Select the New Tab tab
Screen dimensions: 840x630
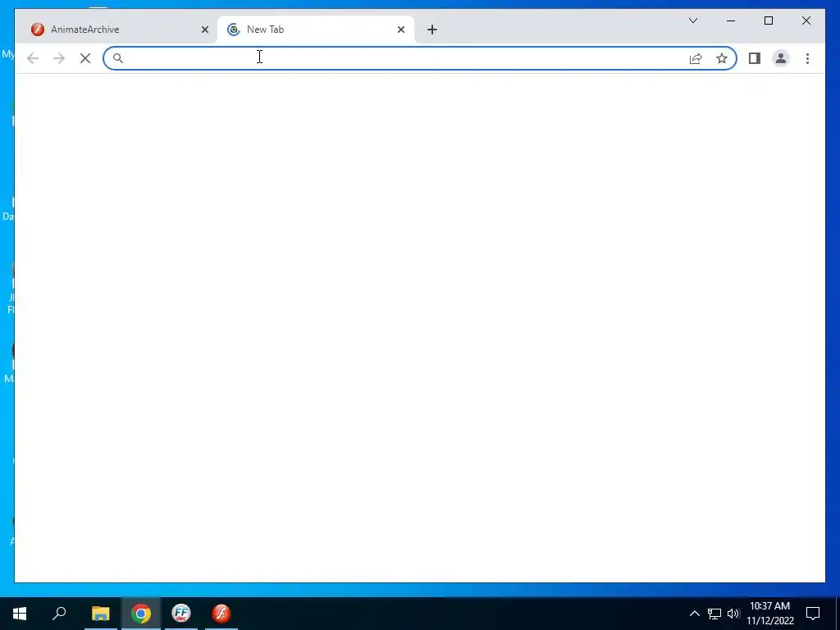tap(316, 30)
